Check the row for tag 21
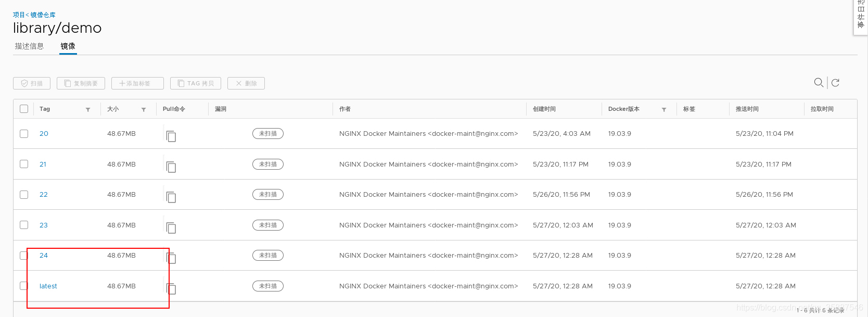Screen dimensions: 868x317 pyautogui.click(x=24, y=164)
